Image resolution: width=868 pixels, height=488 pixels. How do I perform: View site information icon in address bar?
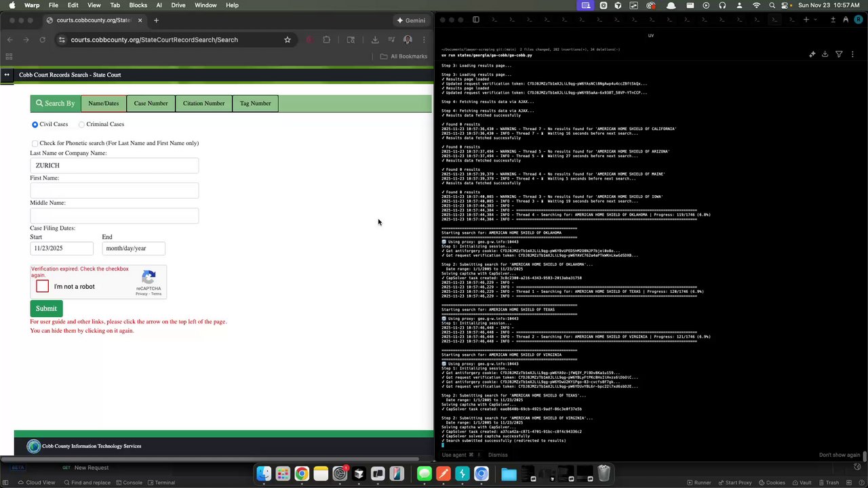(x=62, y=40)
